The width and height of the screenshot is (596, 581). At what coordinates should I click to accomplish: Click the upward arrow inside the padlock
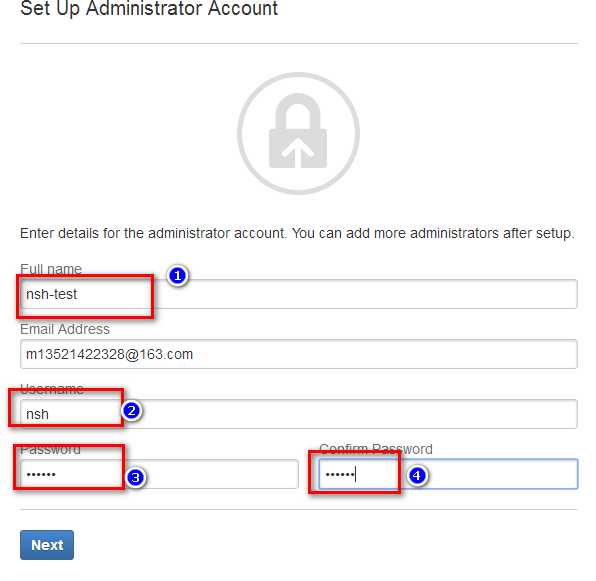coord(298,153)
